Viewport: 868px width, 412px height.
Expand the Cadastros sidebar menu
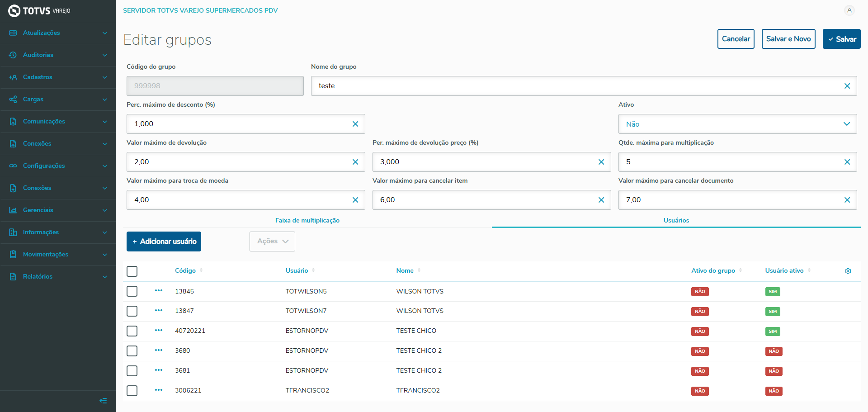pos(58,77)
